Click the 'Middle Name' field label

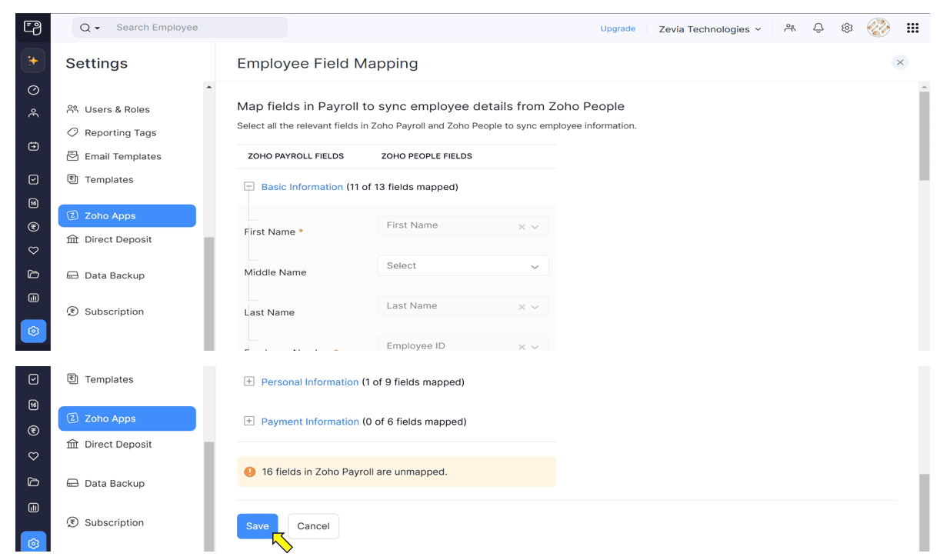tap(275, 272)
